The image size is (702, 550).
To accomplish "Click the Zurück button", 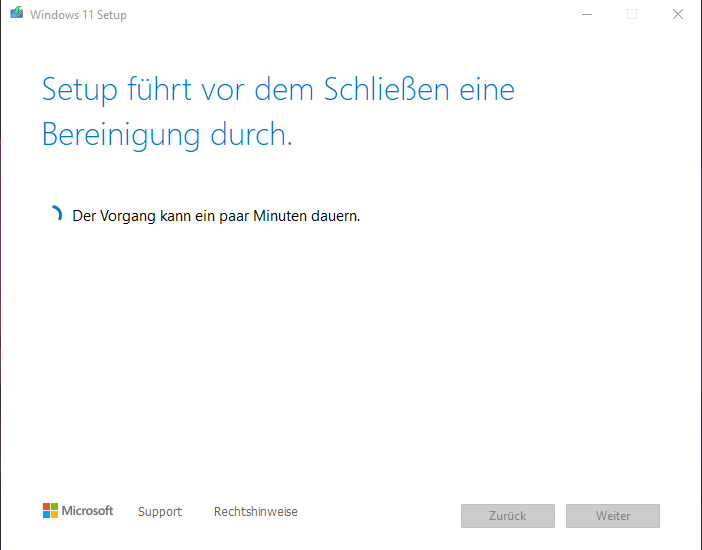I will (508, 516).
